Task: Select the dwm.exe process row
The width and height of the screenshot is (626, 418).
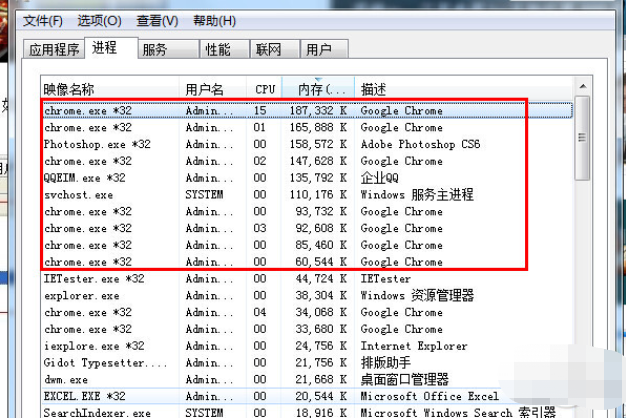Action: tap(307, 379)
